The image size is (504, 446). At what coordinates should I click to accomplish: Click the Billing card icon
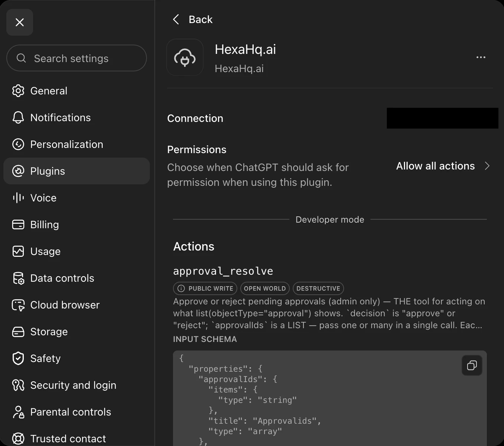[x=18, y=224]
